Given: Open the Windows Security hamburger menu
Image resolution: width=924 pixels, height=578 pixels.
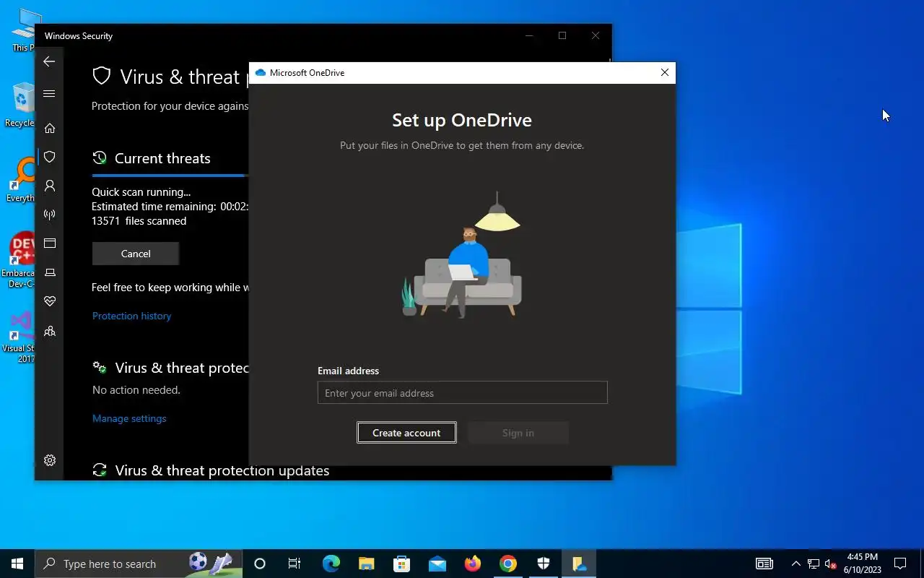Looking at the screenshot, I should point(49,93).
